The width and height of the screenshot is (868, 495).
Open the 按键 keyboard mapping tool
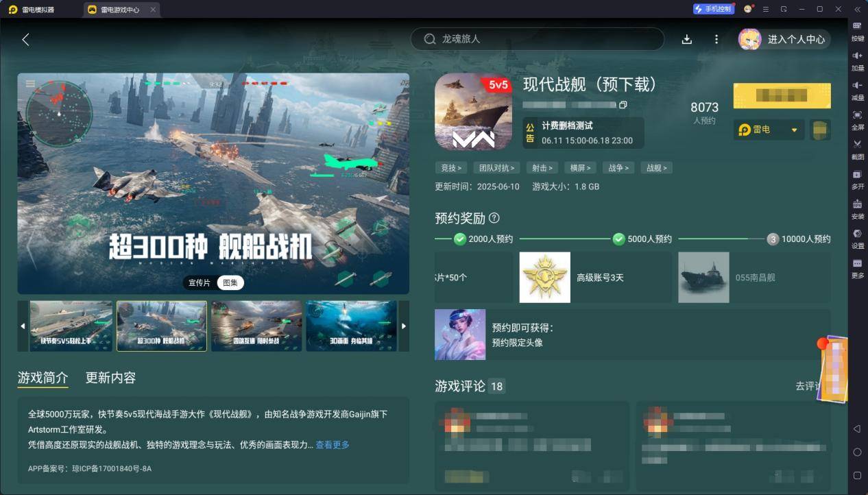(x=857, y=31)
